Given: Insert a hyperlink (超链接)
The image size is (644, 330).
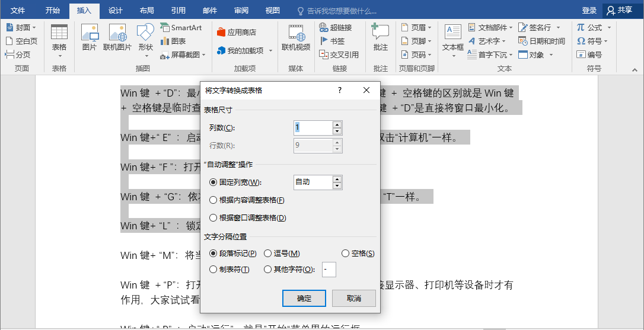Looking at the screenshot, I should click(x=336, y=27).
